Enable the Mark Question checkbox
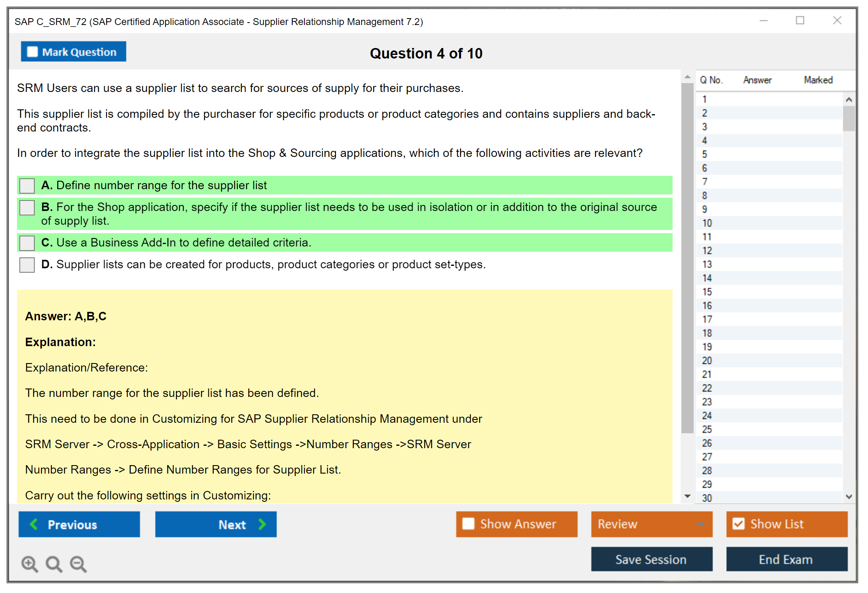The width and height of the screenshot is (868, 593). pyautogui.click(x=32, y=52)
